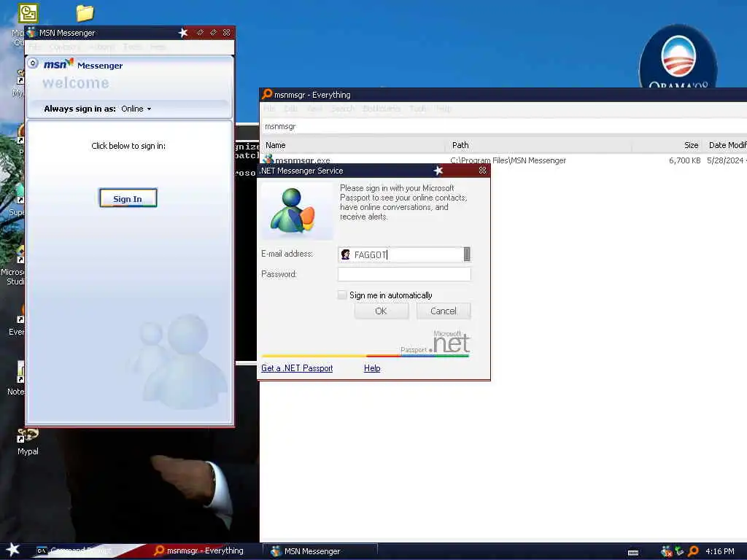Open the Bookmarks menu in Everything
The height and width of the screenshot is (560, 747).
[x=382, y=109]
